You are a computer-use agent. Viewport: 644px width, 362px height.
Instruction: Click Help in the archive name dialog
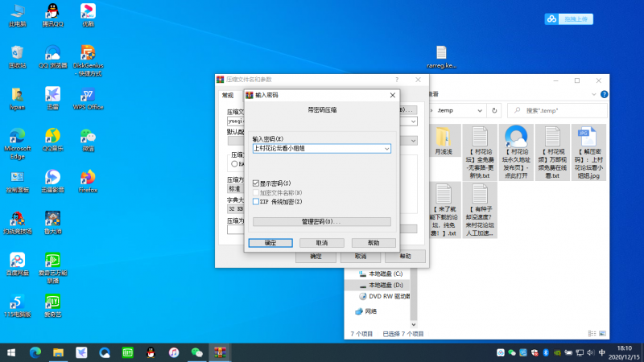point(406,257)
